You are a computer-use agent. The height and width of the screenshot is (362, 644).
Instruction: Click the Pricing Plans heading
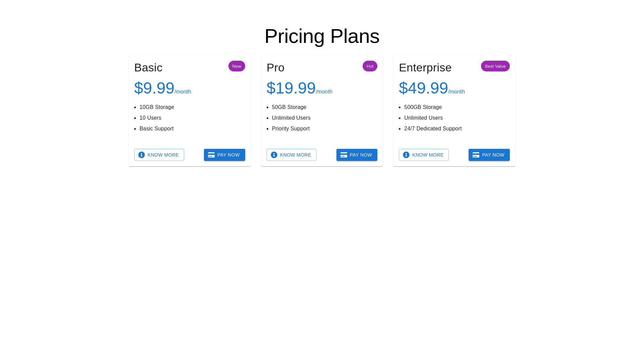(322, 36)
